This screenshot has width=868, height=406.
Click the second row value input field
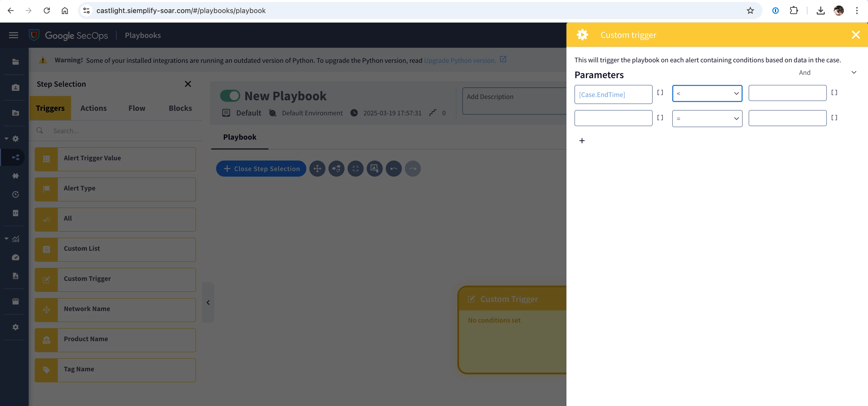pyautogui.click(x=788, y=118)
